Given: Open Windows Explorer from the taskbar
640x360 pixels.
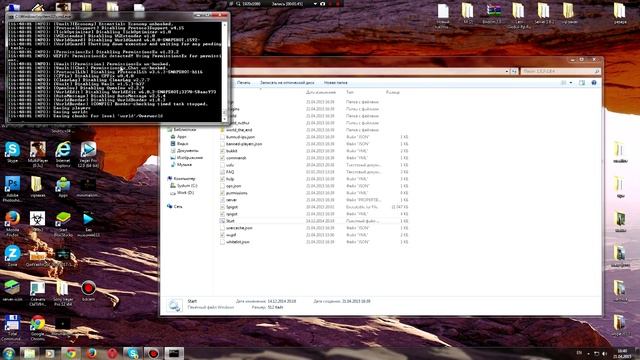Looking at the screenshot, I should point(29,353).
